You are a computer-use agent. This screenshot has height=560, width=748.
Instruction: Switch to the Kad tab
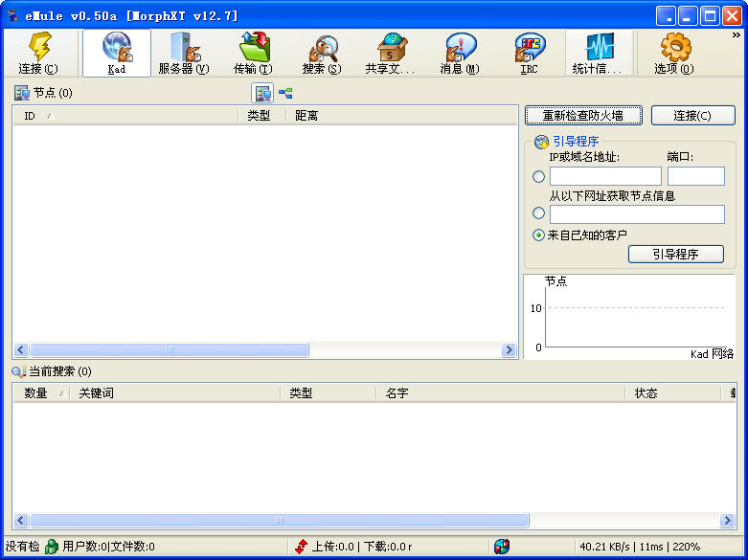point(116,53)
